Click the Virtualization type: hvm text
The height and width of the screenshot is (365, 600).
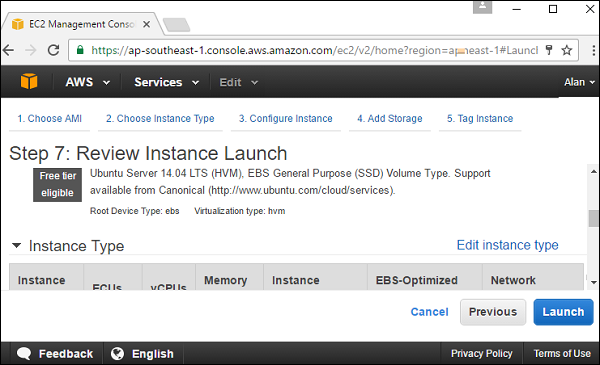240,211
